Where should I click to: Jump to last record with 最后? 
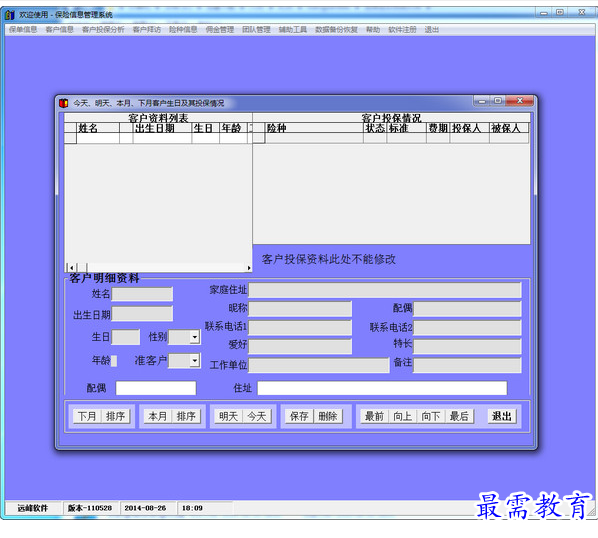click(x=459, y=416)
